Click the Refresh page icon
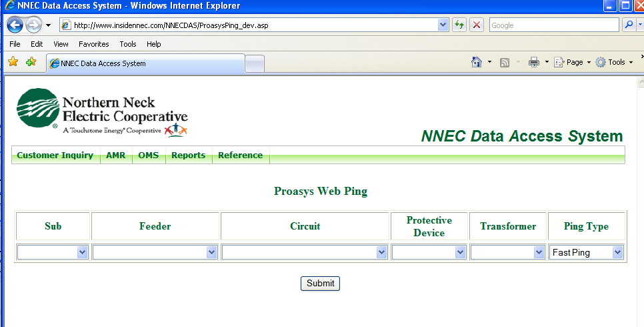Image resolution: width=644 pixels, height=327 pixels. pyautogui.click(x=459, y=25)
